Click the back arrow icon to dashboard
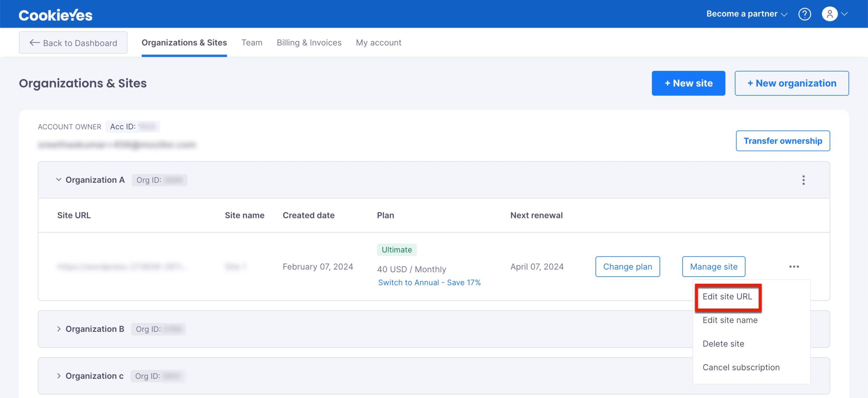868x398 pixels. point(34,42)
